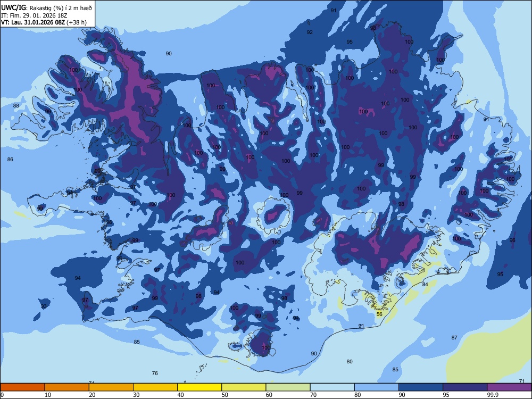Pick the pale green 60–70 legend segment
The width and height of the screenshot is (532, 399).
[x=288, y=387]
